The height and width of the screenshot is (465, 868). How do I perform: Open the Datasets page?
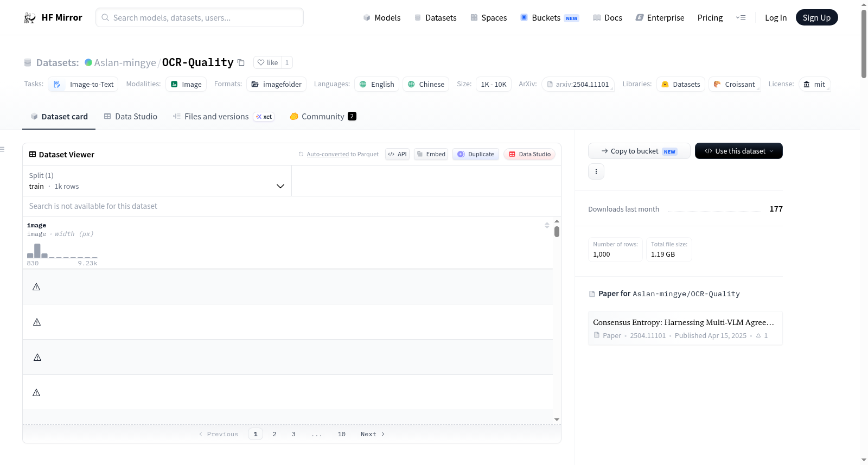pyautogui.click(x=436, y=18)
